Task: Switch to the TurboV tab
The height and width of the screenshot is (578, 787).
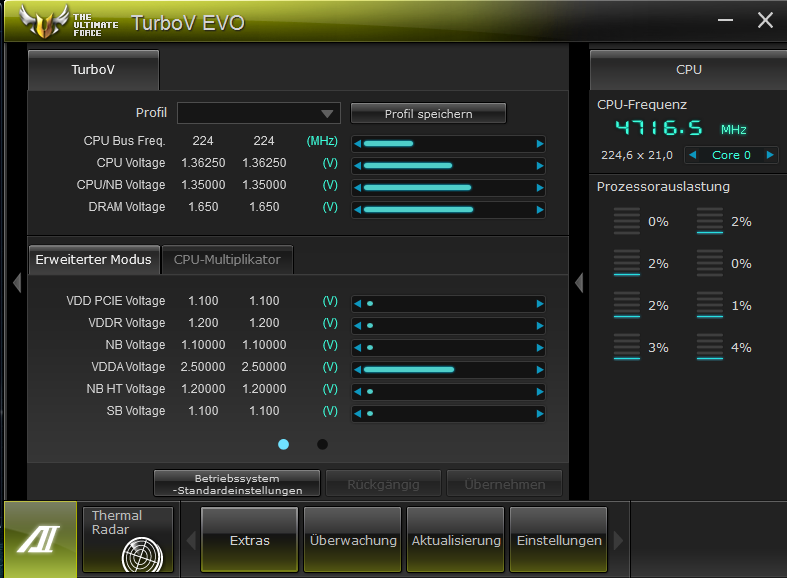Action: coord(93,70)
